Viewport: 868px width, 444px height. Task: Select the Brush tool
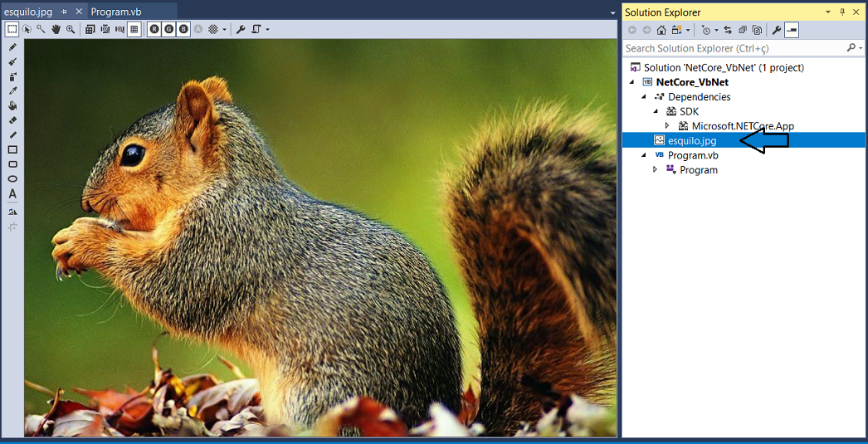[12, 62]
